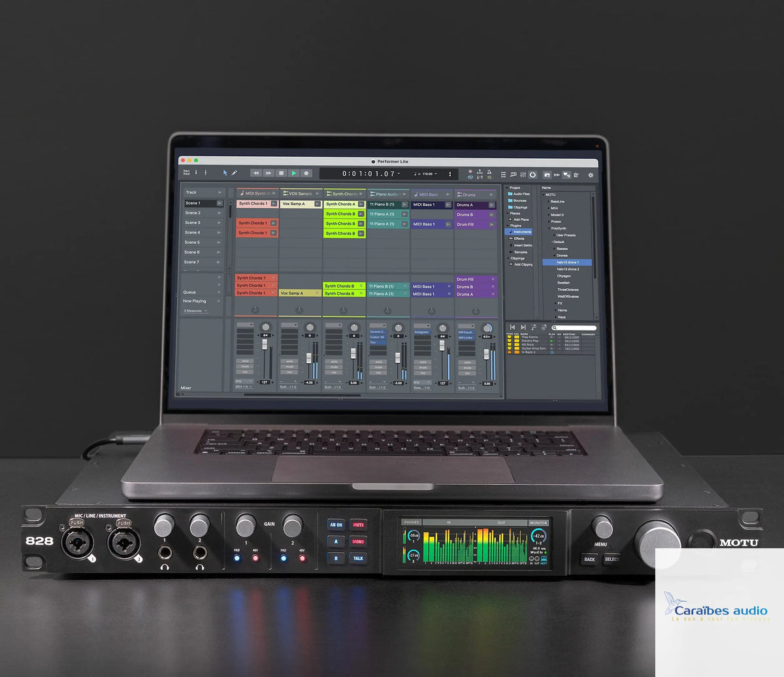Launch Scene 1 with its play arrow
This screenshot has height=677, width=784.
click(220, 203)
